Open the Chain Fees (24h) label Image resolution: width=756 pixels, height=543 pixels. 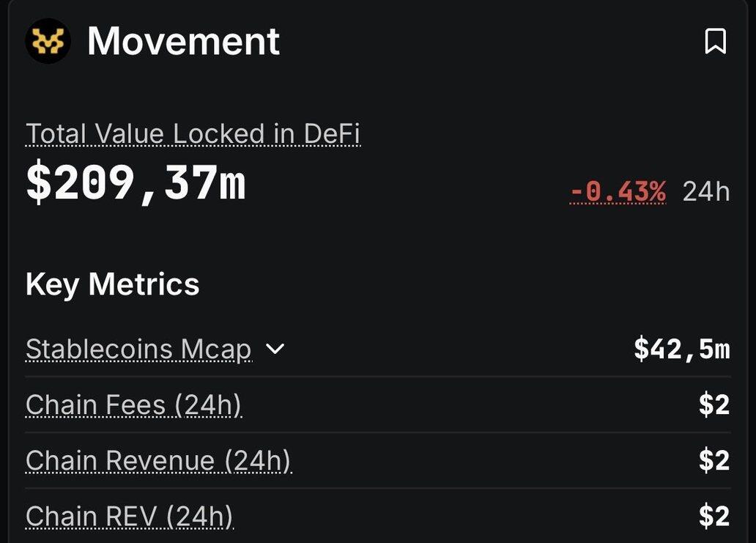[x=133, y=405]
